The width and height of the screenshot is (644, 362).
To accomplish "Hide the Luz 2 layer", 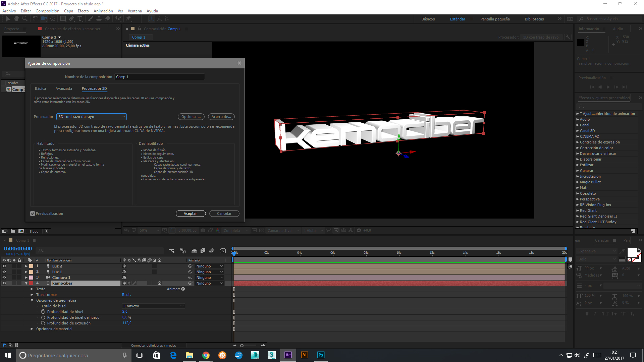I will 4,266.
